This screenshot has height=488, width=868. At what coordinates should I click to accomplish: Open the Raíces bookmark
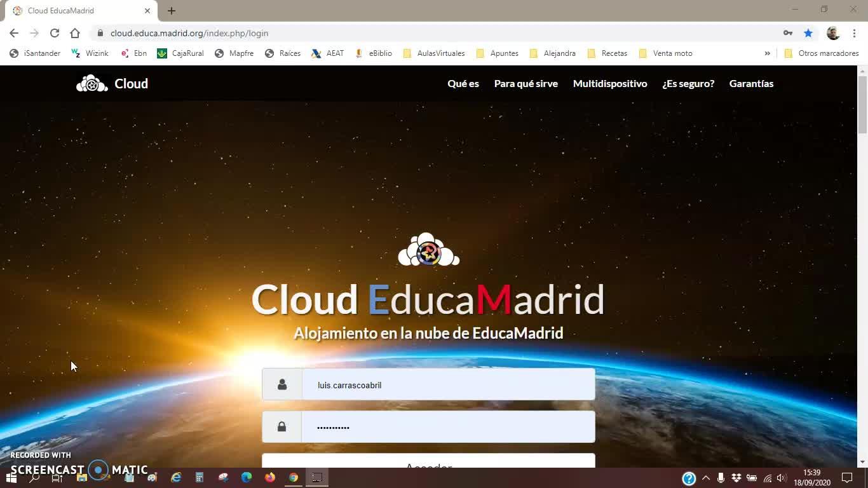click(283, 53)
